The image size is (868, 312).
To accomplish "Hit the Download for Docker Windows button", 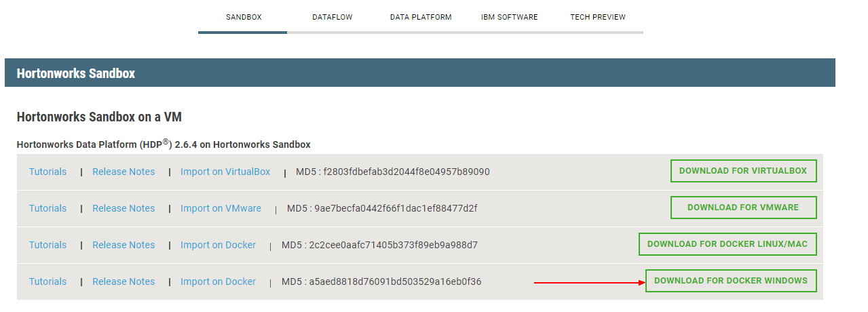I will [731, 281].
